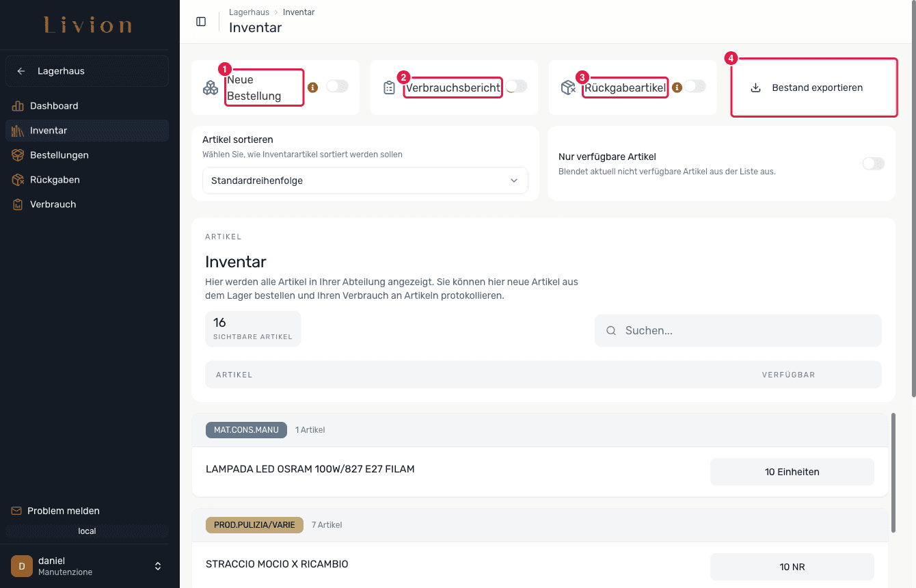Image resolution: width=916 pixels, height=588 pixels.
Task: Expand the daniel user menu chevron
Action: (x=158, y=566)
